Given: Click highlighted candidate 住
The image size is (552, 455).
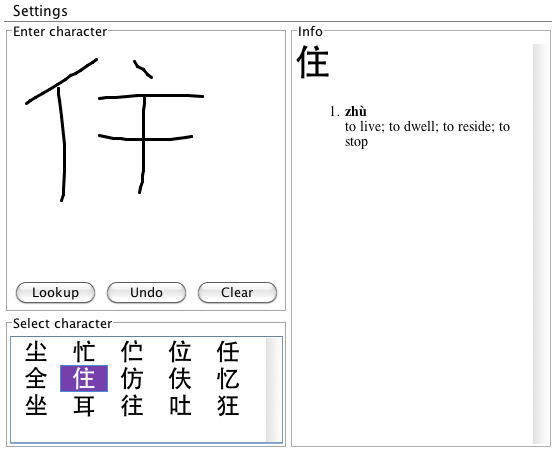Looking at the screenshot, I should [x=84, y=379].
